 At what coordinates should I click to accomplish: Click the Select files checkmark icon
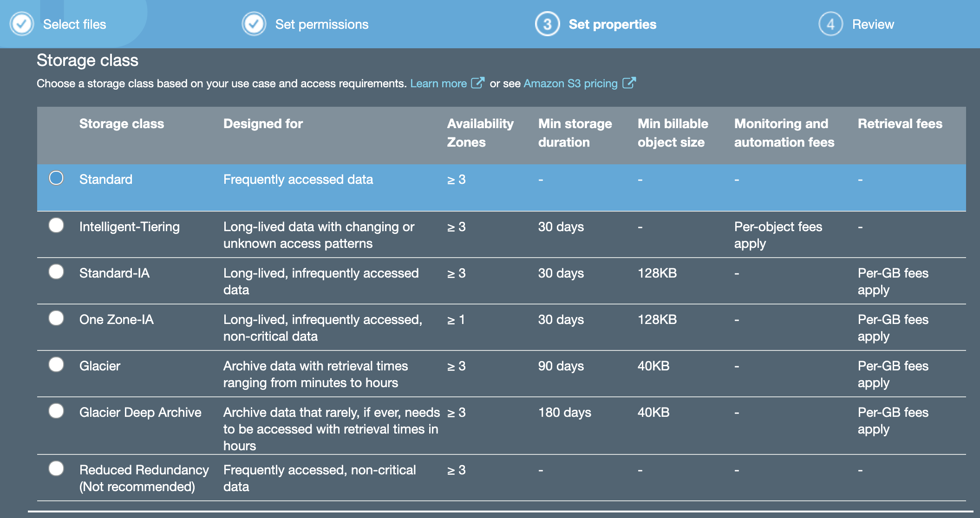pyautogui.click(x=22, y=24)
